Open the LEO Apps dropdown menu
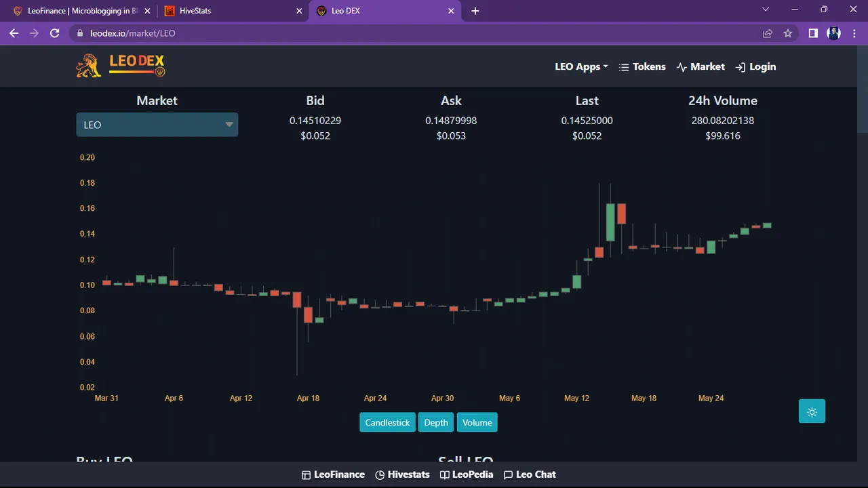 [581, 66]
